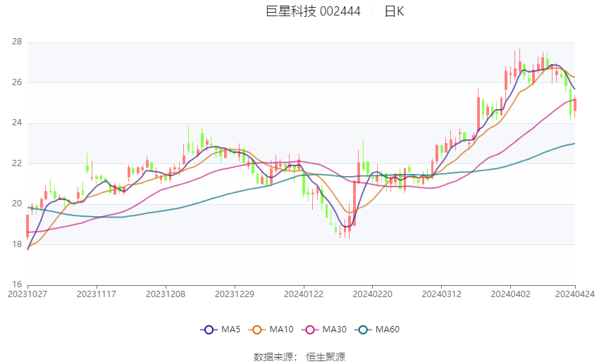Viewport: 599px width, 364px height.
Task: Hide the MA30 series via label
Action: point(334,330)
